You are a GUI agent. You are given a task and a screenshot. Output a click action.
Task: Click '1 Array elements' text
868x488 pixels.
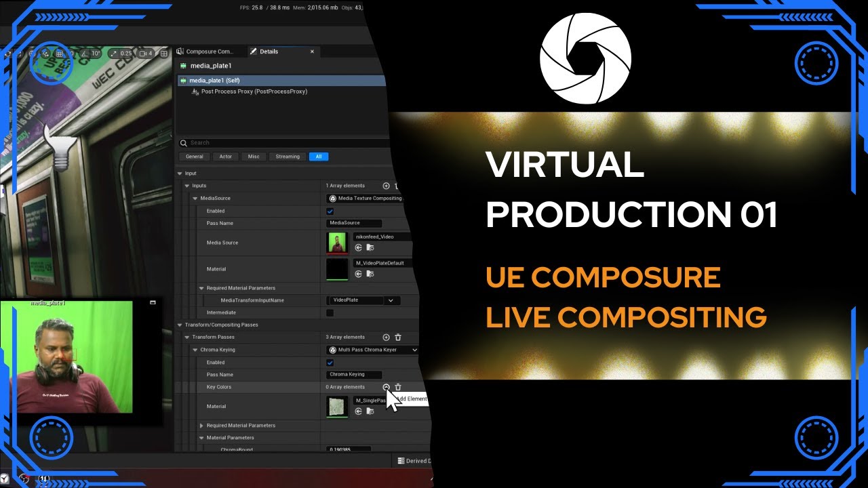[x=346, y=186]
